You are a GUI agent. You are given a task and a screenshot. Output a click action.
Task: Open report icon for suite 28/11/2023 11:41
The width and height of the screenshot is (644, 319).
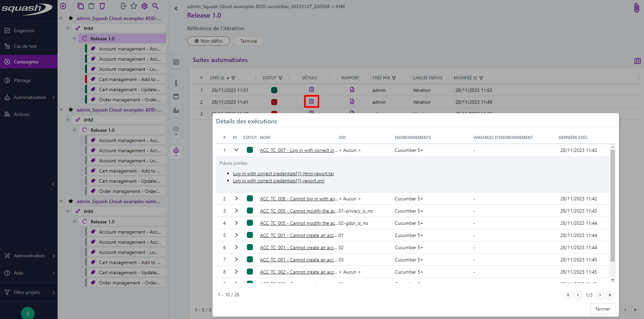[x=352, y=101]
